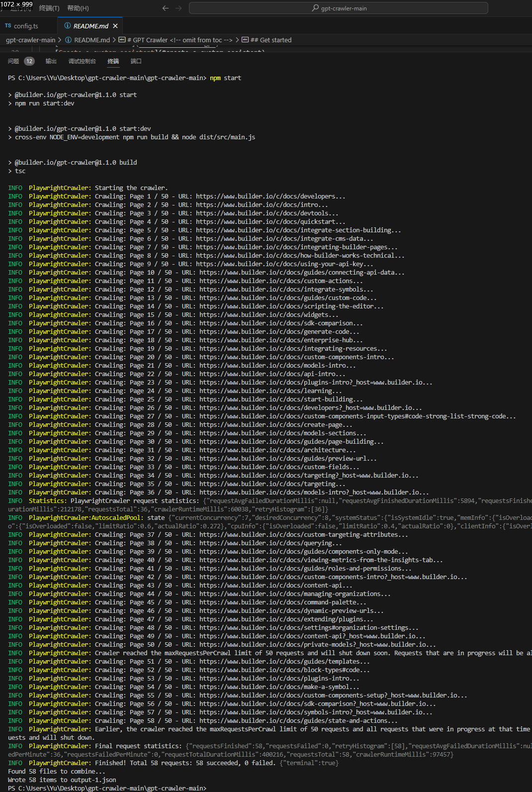Go back using the navigation back arrow
This screenshot has width=532, height=792.
[x=166, y=8]
